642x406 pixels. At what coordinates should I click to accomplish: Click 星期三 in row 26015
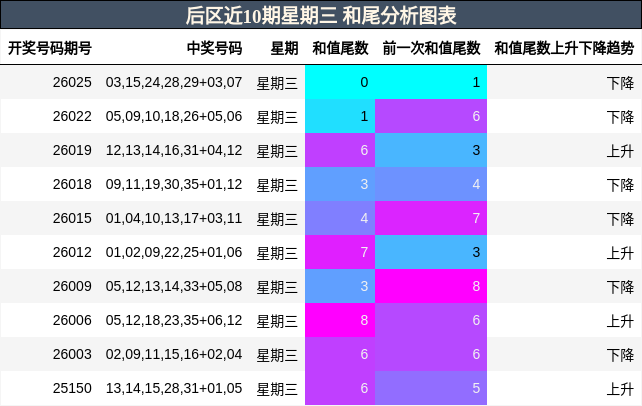[x=277, y=219]
